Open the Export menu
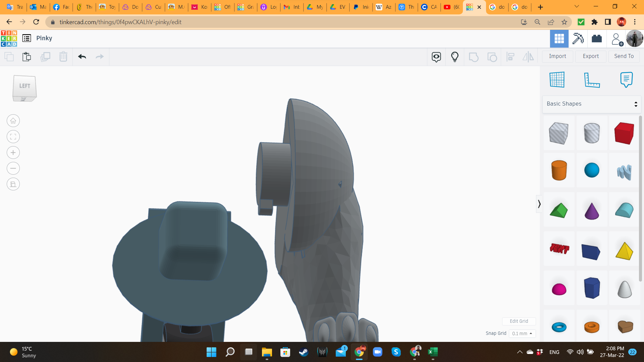The width and height of the screenshot is (644, 362). pos(590,56)
